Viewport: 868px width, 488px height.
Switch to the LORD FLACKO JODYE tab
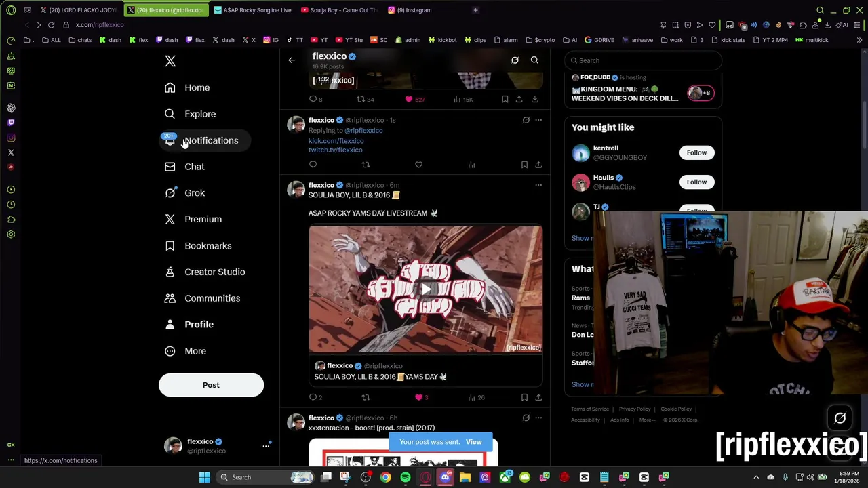click(x=78, y=10)
